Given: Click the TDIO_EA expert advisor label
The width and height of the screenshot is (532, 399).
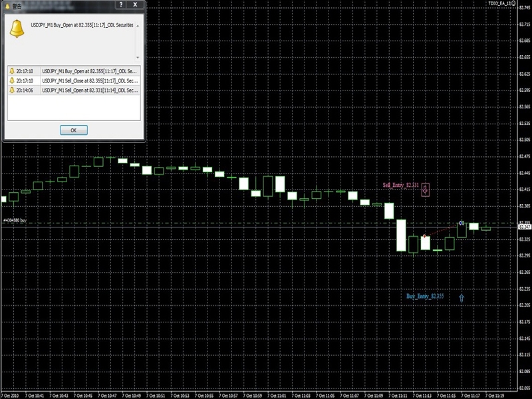Looking at the screenshot, I should click(500, 3).
